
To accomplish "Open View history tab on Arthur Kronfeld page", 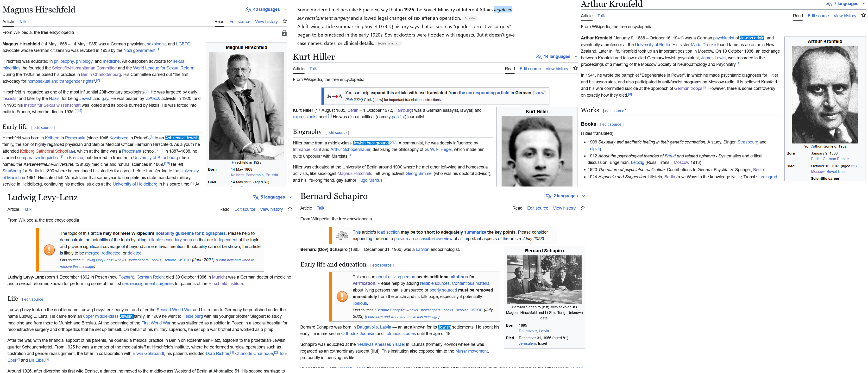I will 844,16.
